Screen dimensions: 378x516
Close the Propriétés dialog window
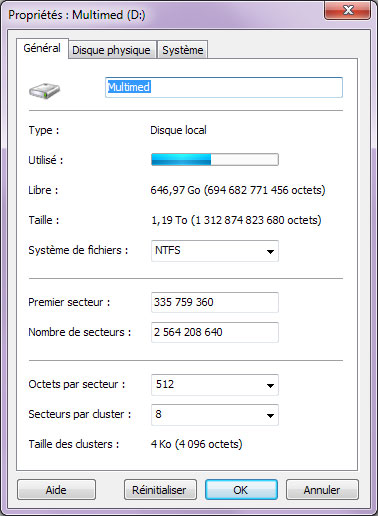[x=347, y=11]
